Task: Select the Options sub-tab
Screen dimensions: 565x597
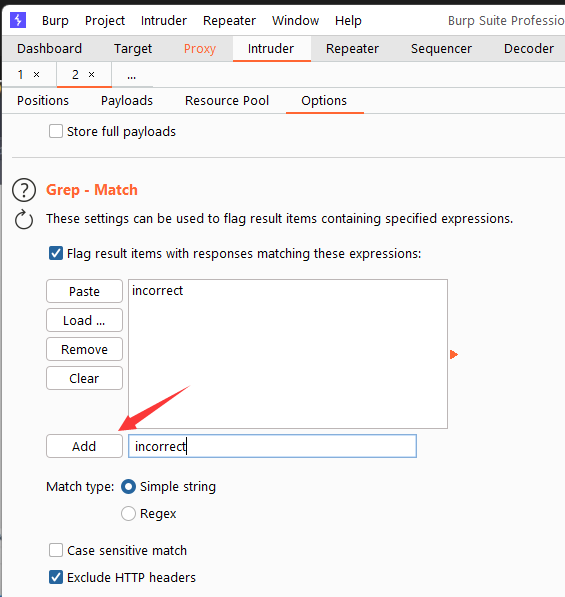Action: click(x=324, y=101)
